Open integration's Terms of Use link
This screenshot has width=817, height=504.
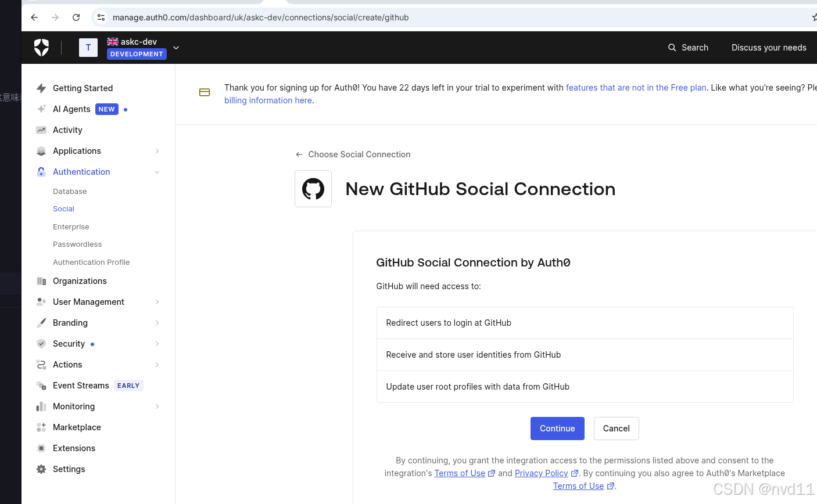(x=465, y=473)
